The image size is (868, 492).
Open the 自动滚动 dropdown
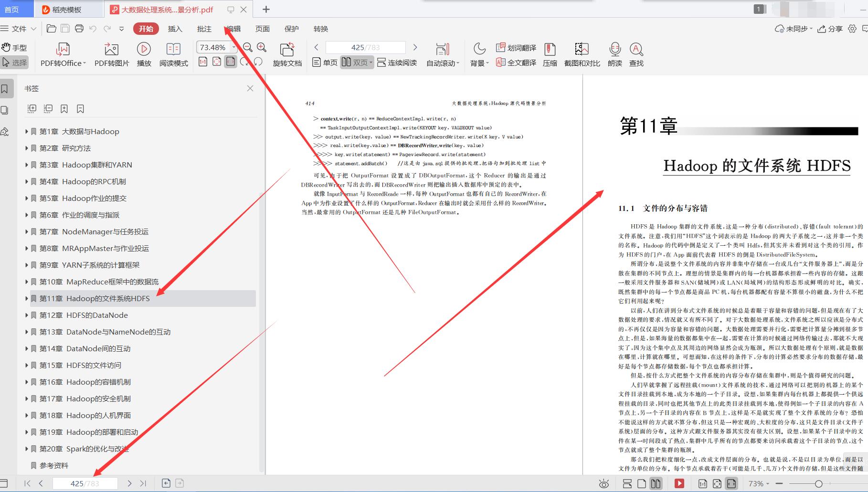[x=443, y=55]
